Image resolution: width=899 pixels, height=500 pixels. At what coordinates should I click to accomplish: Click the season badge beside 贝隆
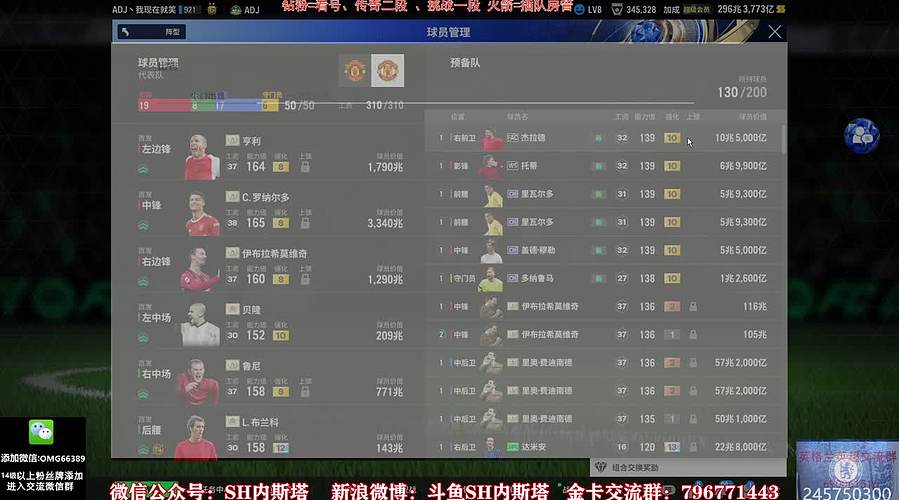coord(232,309)
